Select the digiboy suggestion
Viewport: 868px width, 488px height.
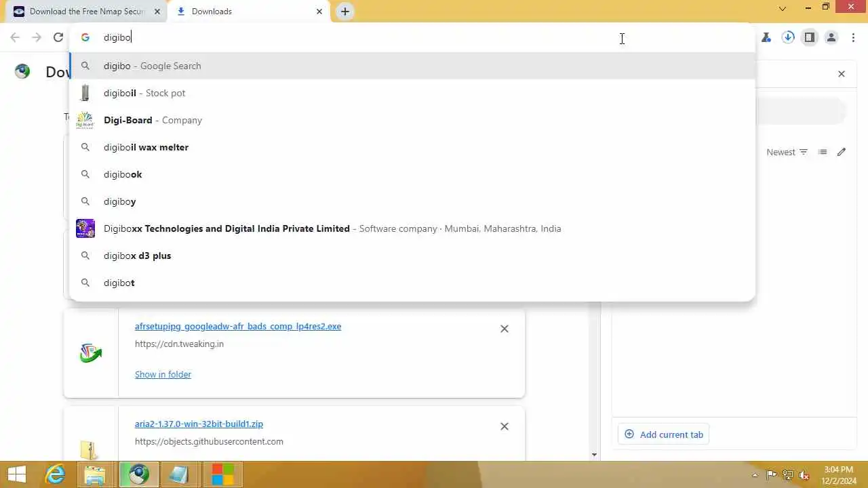(412, 201)
